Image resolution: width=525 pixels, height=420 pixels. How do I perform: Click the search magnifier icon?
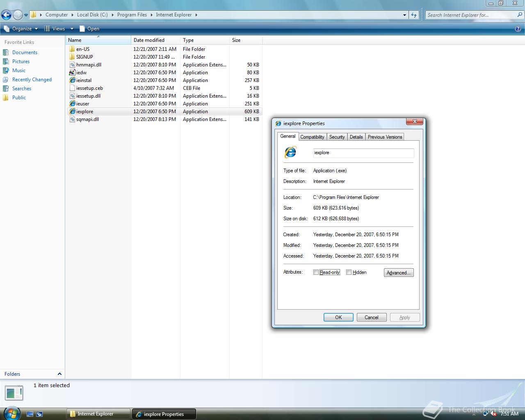(520, 15)
